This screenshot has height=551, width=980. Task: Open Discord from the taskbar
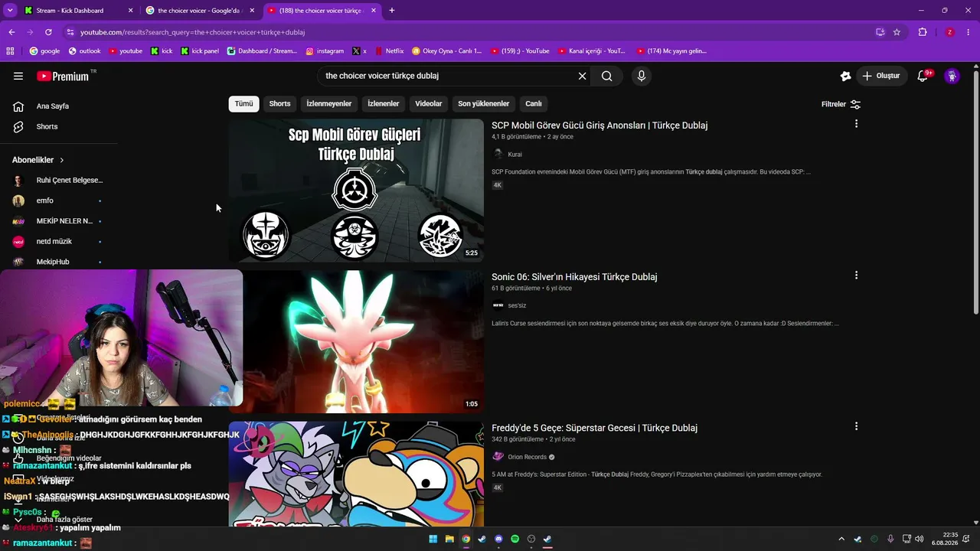tap(498, 539)
